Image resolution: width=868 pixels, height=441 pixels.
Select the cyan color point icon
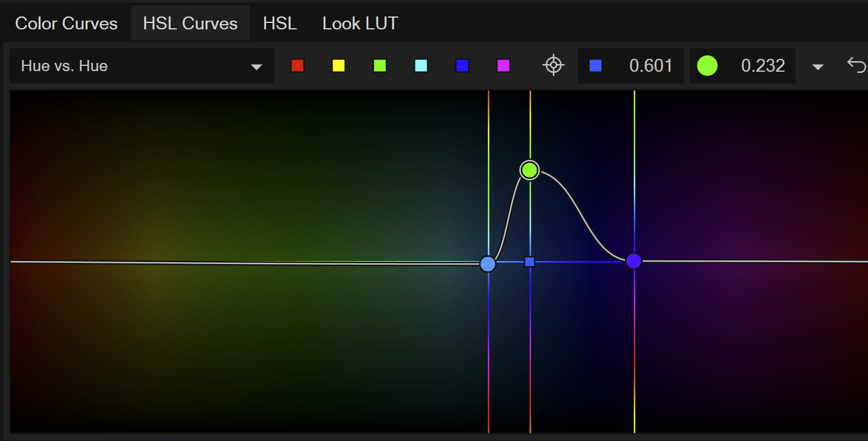421,66
